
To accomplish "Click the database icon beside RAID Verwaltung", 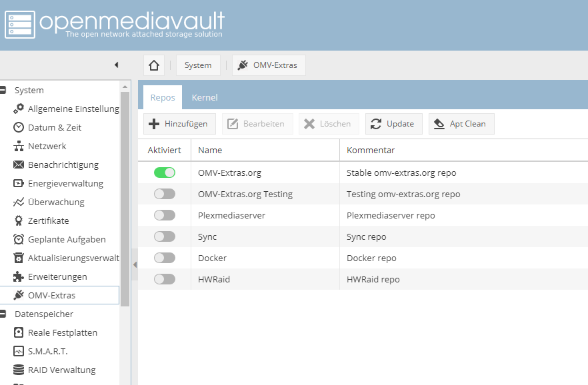I will click(19, 370).
